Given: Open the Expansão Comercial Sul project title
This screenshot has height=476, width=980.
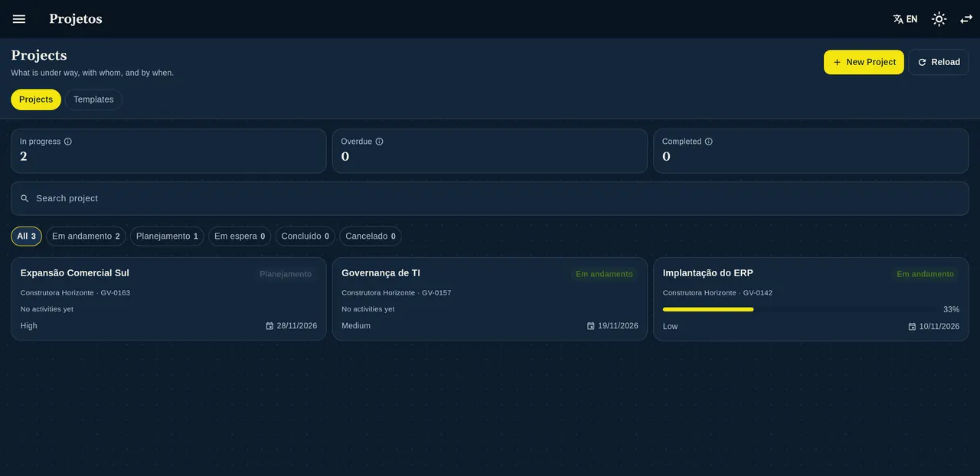Looking at the screenshot, I should (75, 273).
